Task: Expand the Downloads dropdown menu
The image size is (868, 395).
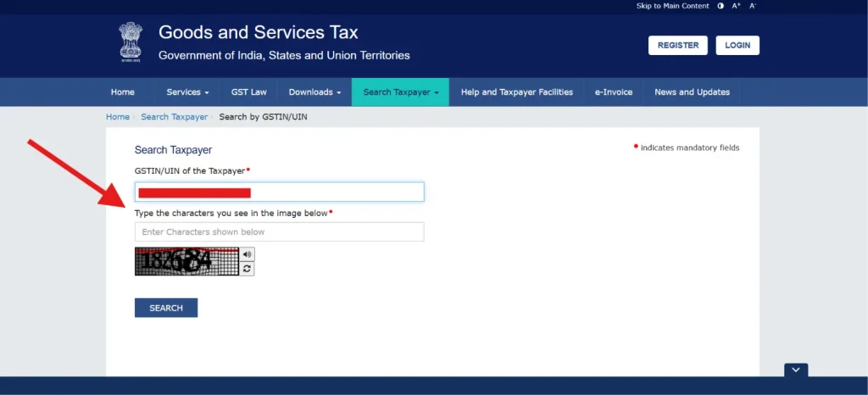Action: 314,92
